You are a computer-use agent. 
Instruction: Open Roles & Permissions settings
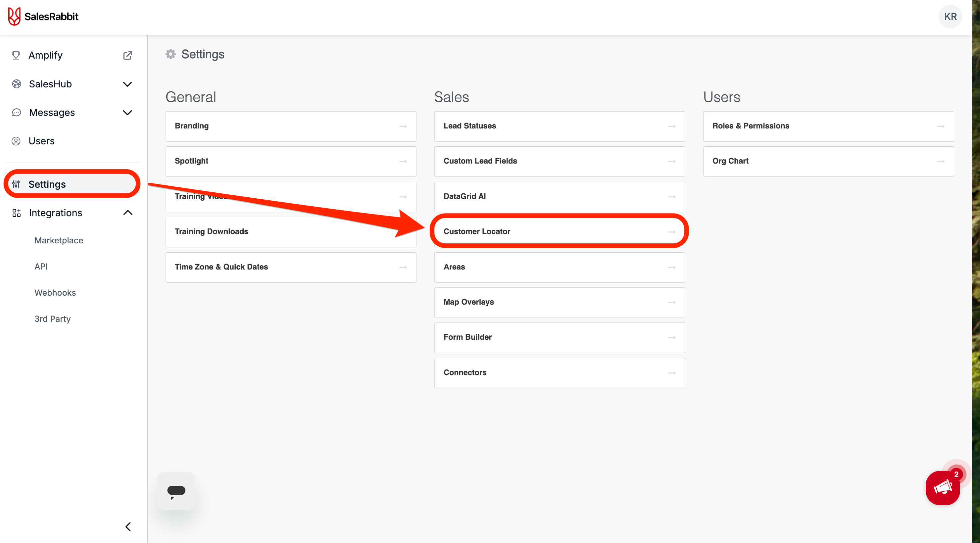[x=828, y=126]
